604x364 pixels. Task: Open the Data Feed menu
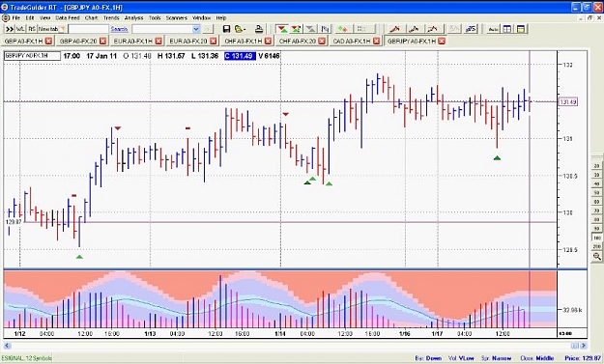tap(68, 18)
